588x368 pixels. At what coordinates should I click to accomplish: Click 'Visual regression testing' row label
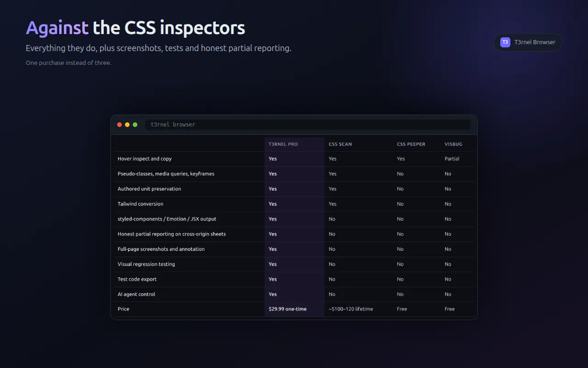pyautogui.click(x=146, y=264)
